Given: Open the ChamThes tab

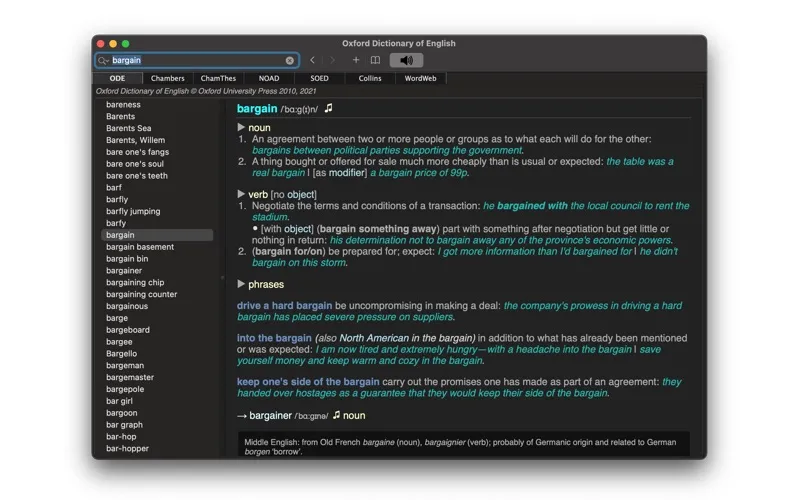Looking at the screenshot, I should tap(218, 78).
